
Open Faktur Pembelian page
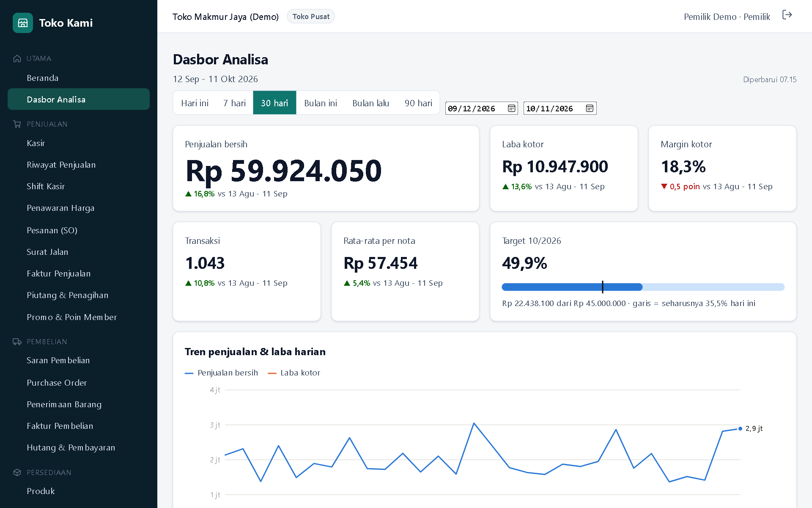79,426
